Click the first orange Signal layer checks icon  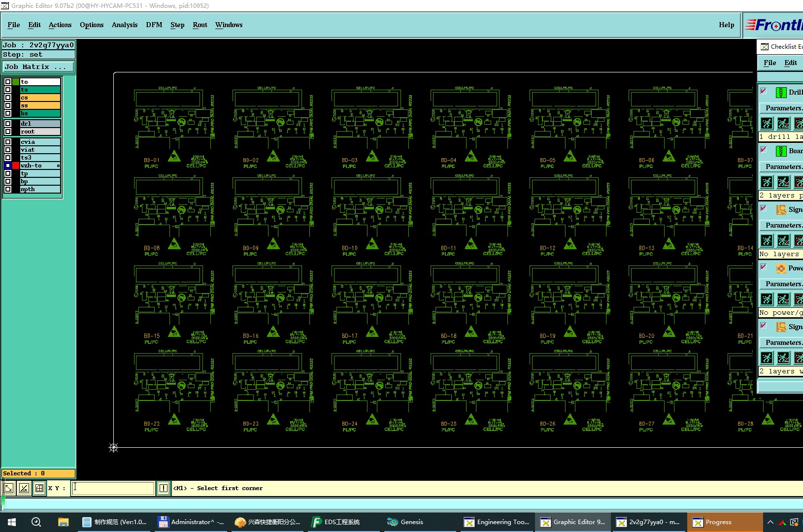(781, 209)
